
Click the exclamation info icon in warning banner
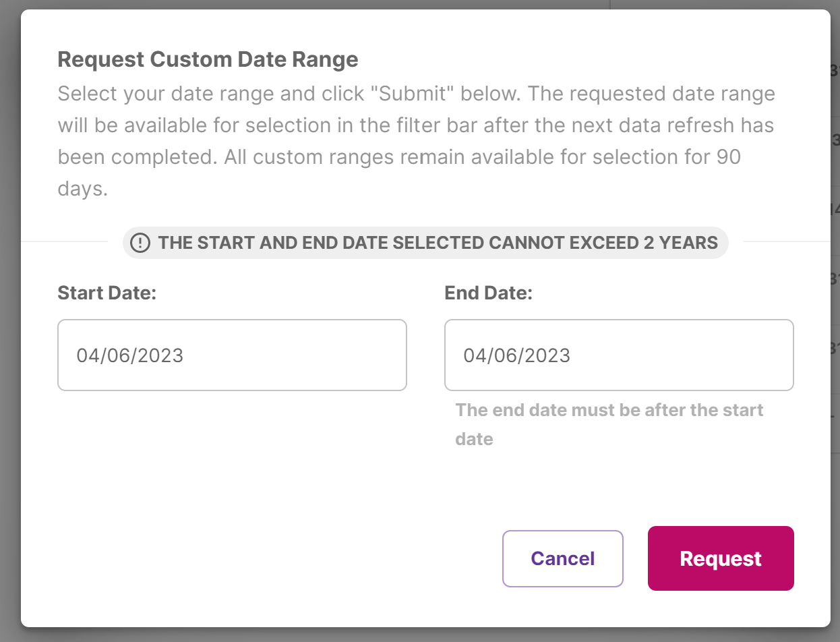click(x=140, y=243)
